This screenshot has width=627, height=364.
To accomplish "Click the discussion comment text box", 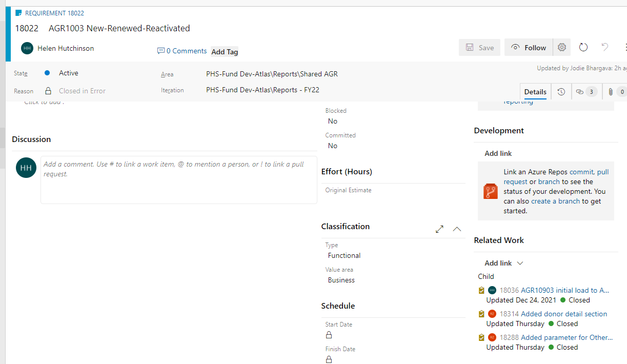I will coord(178,179).
